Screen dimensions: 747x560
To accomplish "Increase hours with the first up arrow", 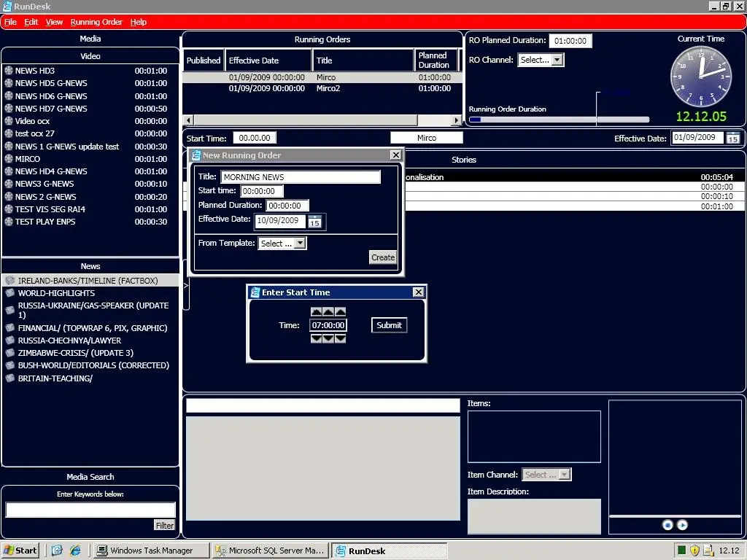I will 316,312.
